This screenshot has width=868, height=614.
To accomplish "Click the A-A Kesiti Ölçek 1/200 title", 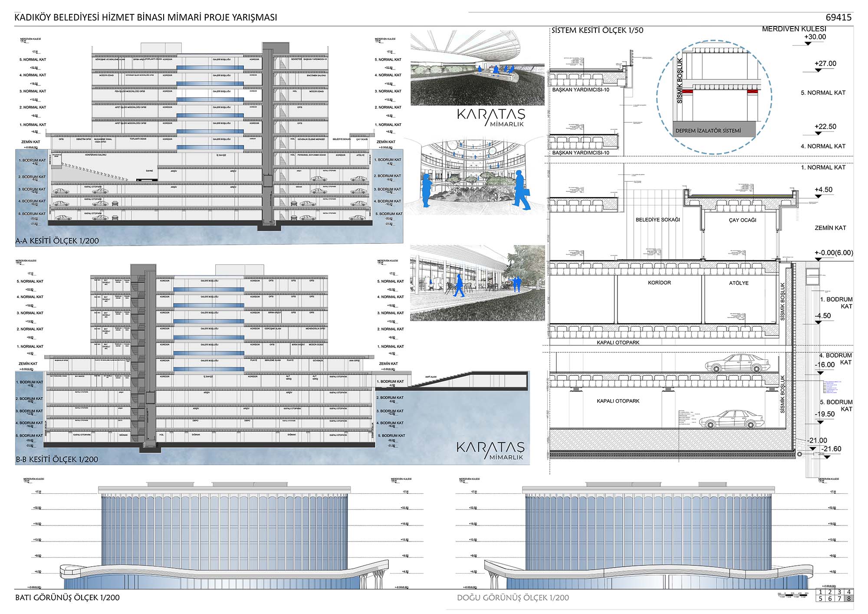I will (x=57, y=241).
